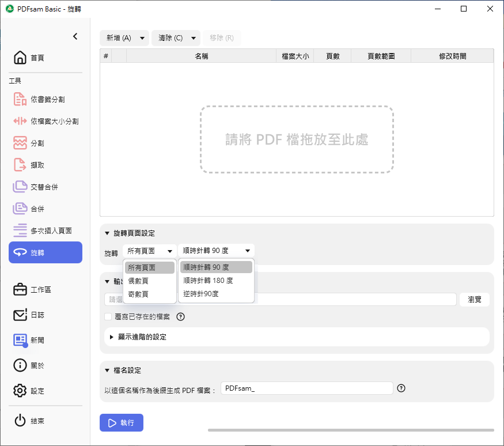
Task: Sort by the 檔案大小 column header
Action: [x=295, y=56]
